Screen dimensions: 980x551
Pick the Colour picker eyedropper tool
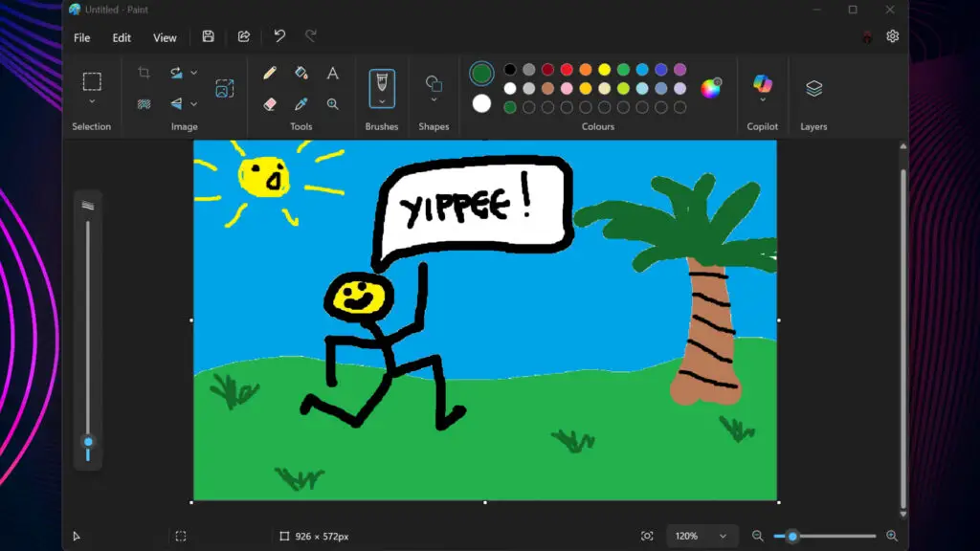pos(300,101)
